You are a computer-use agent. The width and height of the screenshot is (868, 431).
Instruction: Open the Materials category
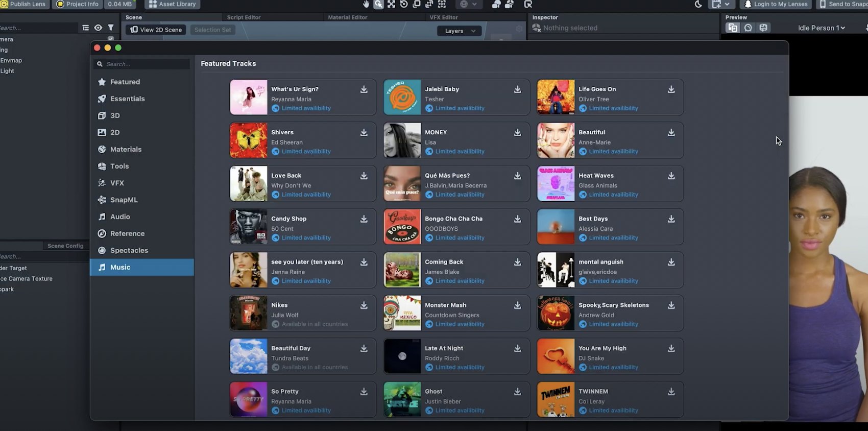142,149
